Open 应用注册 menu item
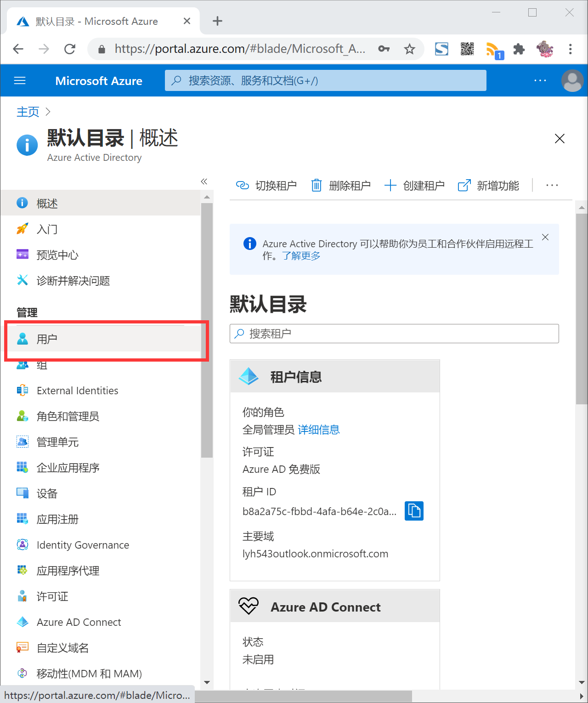The width and height of the screenshot is (588, 703). [x=101, y=519]
